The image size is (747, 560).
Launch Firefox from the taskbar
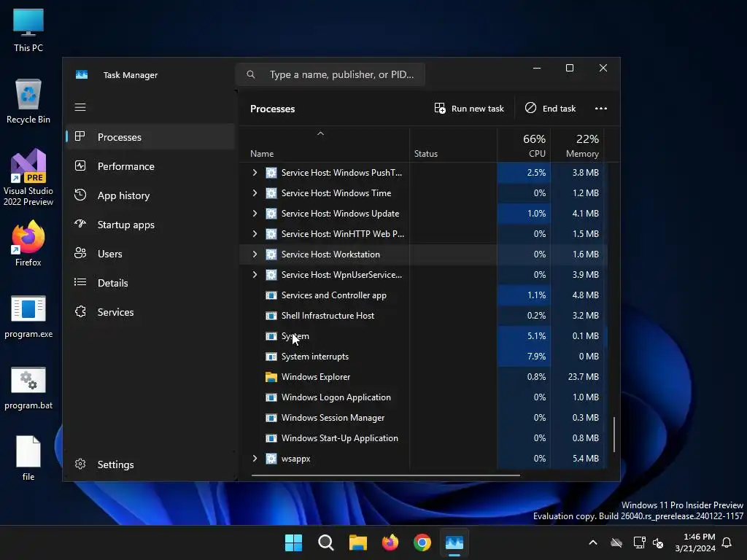(x=390, y=542)
